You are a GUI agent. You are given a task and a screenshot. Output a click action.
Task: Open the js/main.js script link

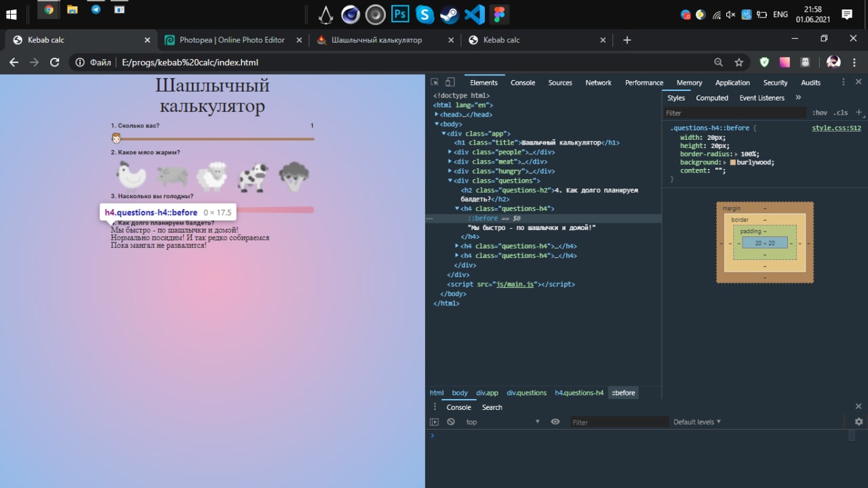516,284
